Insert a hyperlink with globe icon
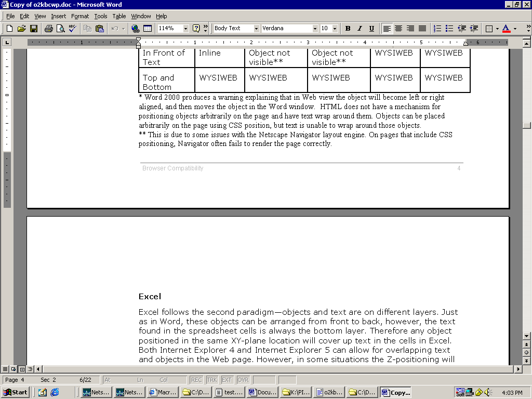The height and width of the screenshot is (399, 532). 136,29
